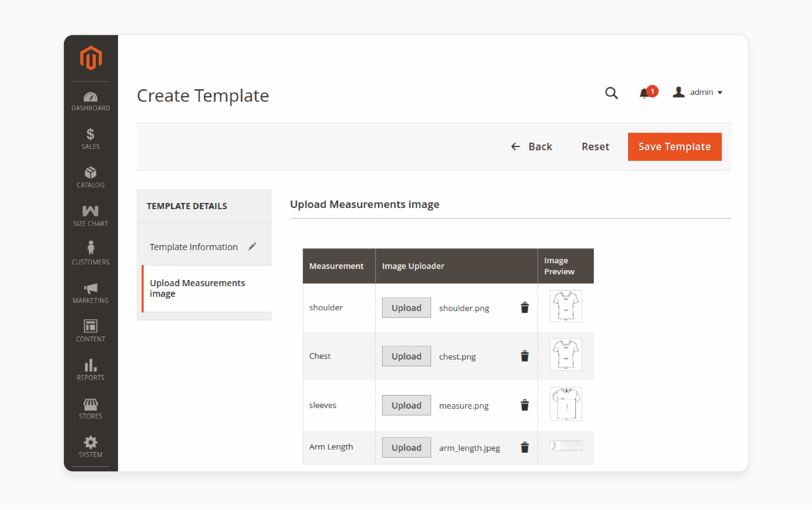Open the System sidebar menu
The image size is (812, 510).
tap(91, 447)
